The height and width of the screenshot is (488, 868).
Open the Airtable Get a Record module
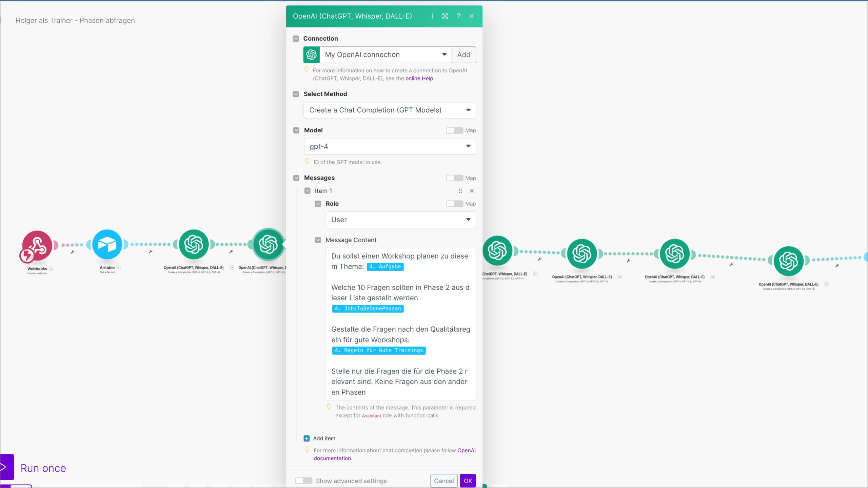[x=107, y=244]
